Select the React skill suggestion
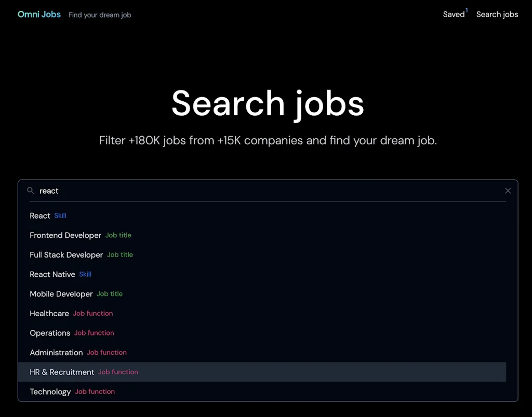532x417 pixels. (x=39, y=216)
